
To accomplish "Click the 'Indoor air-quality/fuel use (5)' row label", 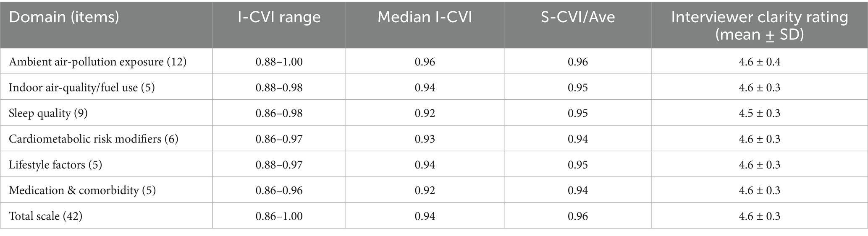I will tap(81, 88).
